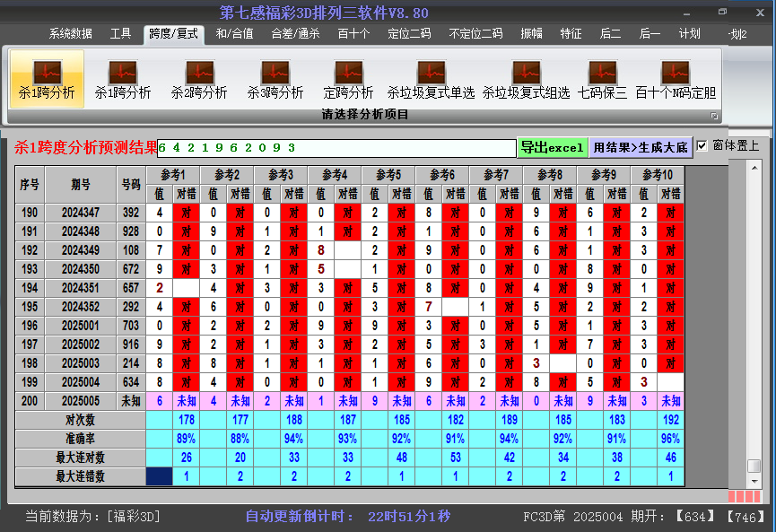Click the vertical scrollbar thumb

tap(754, 466)
